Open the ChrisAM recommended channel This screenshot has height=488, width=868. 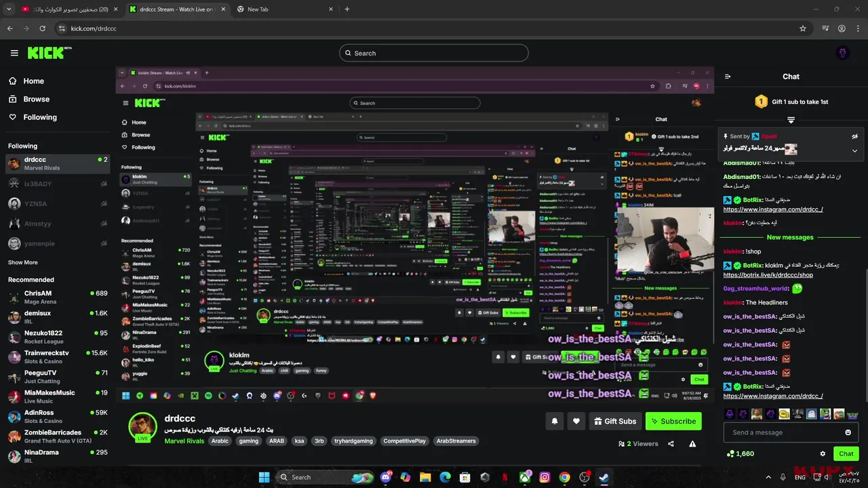[58, 297]
